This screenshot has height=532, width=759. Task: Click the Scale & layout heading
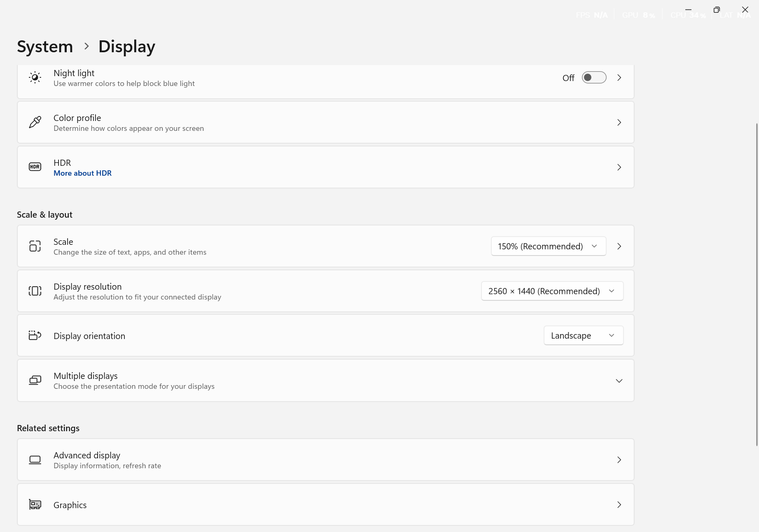click(x=44, y=214)
